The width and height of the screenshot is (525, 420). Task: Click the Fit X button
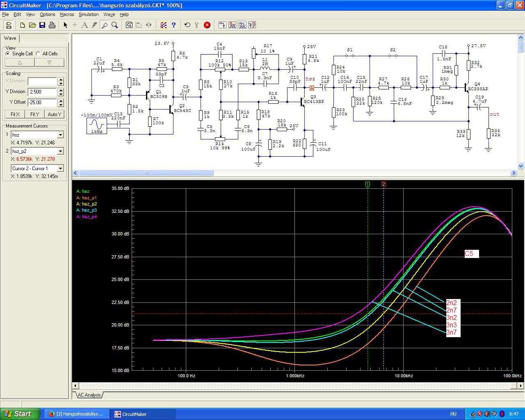click(x=15, y=114)
